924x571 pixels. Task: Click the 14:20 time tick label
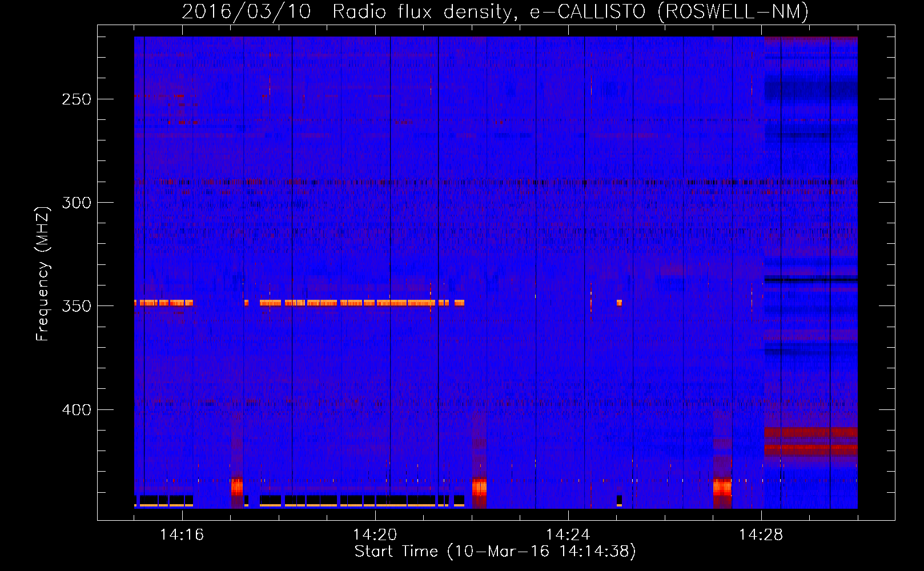pyautogui.click(x=375, y=535)
